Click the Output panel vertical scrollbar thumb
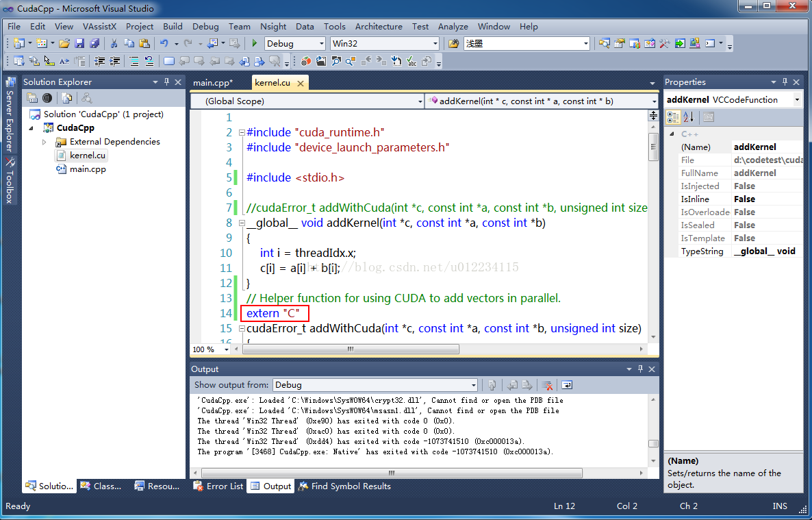The width and height of the screenshot is (812, 520). point(653,443)
